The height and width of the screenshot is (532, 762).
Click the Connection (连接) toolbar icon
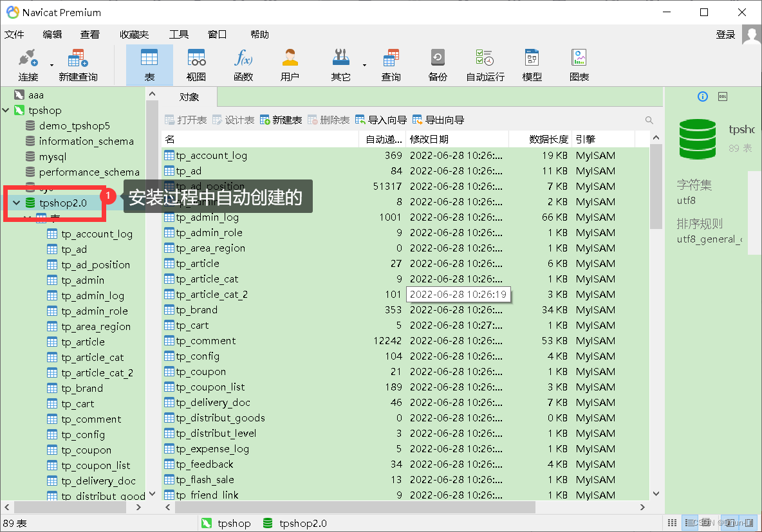[x=28, y=65]
